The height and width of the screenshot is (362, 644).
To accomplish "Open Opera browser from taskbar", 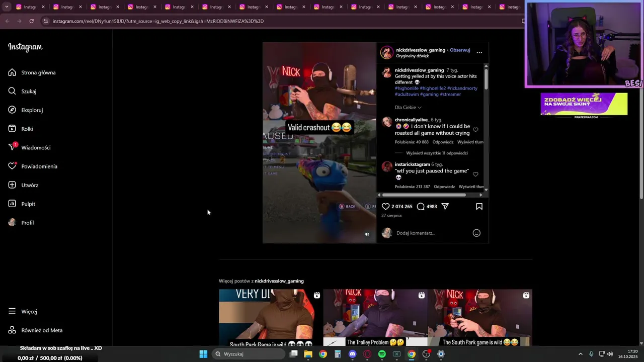I will coord(367,354).
